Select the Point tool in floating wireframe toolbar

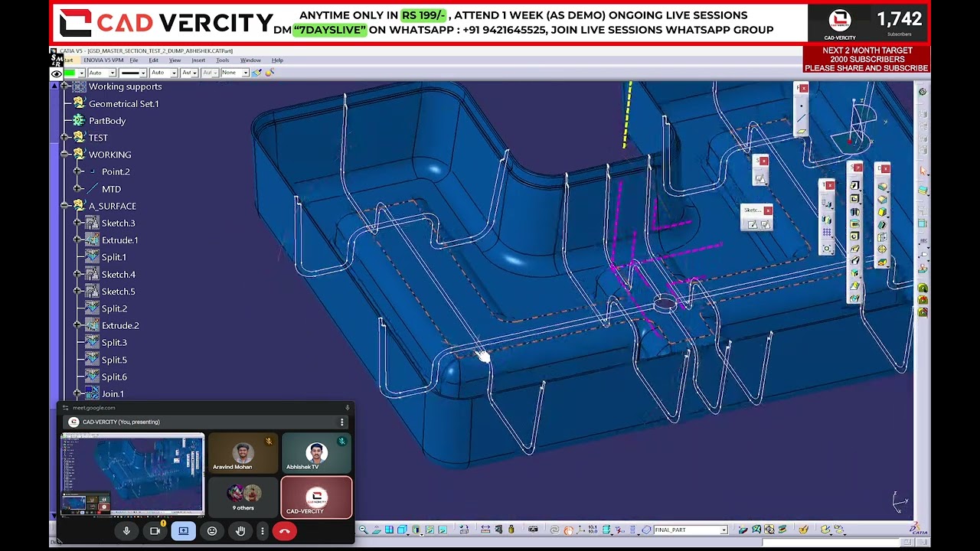(802, 106)
